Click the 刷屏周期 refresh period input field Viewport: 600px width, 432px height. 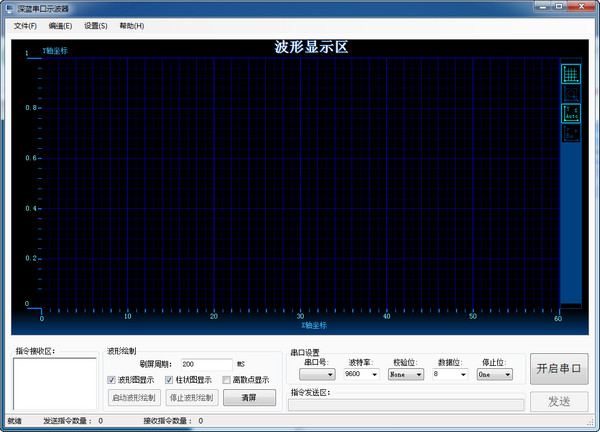205,364
